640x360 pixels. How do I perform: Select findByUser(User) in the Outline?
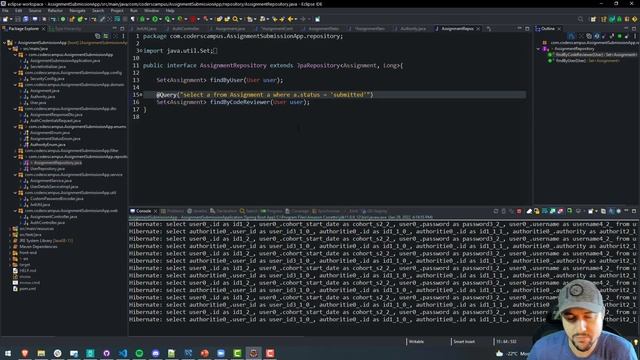(x=587, y=61)
